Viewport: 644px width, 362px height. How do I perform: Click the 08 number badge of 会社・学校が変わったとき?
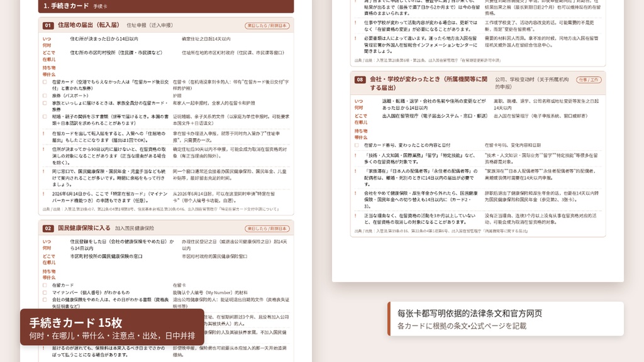point(360,80)
